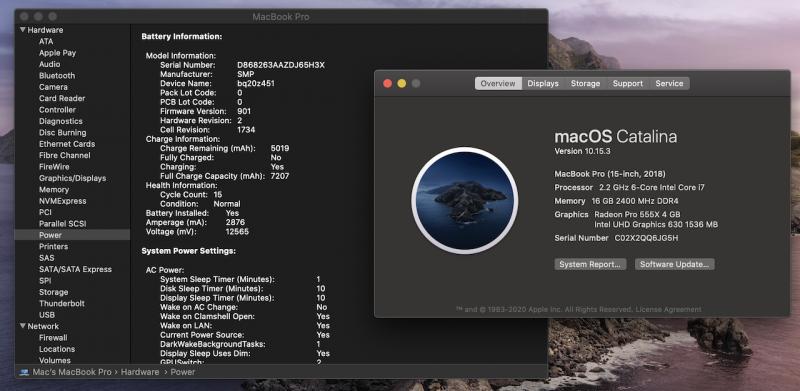800x391 pixels.
Task: Click the macOS Catalina island logo
Action: click(464, 200)
